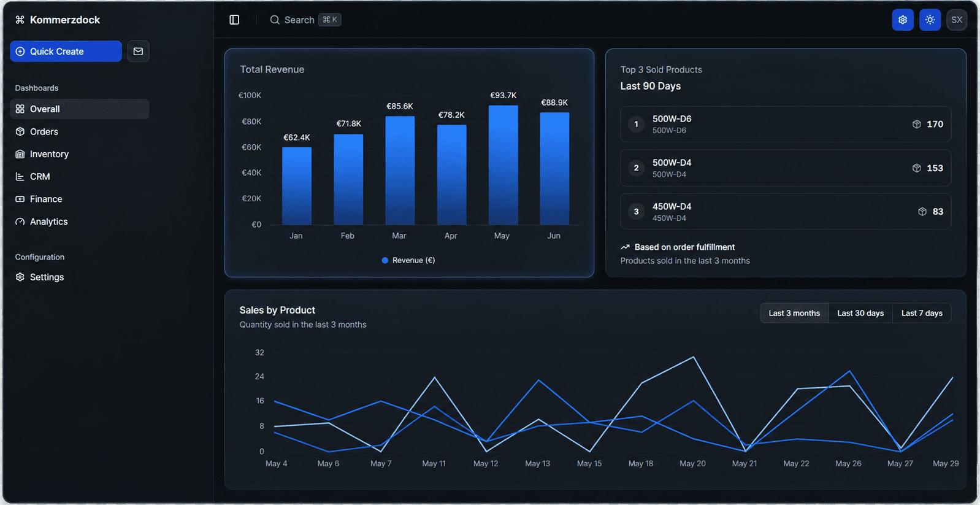Click the rank 3 badge

[637, 212]
